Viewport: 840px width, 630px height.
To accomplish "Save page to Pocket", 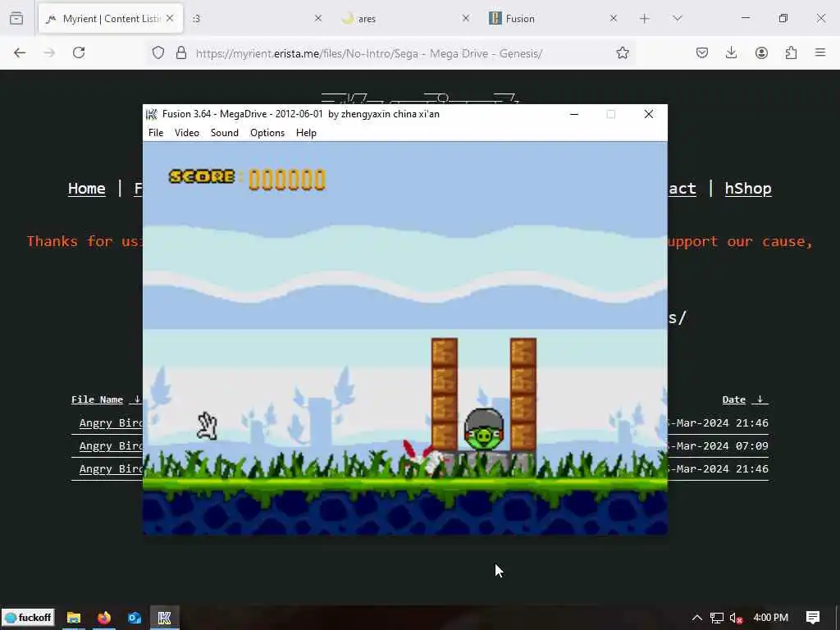I will (702, 52).
